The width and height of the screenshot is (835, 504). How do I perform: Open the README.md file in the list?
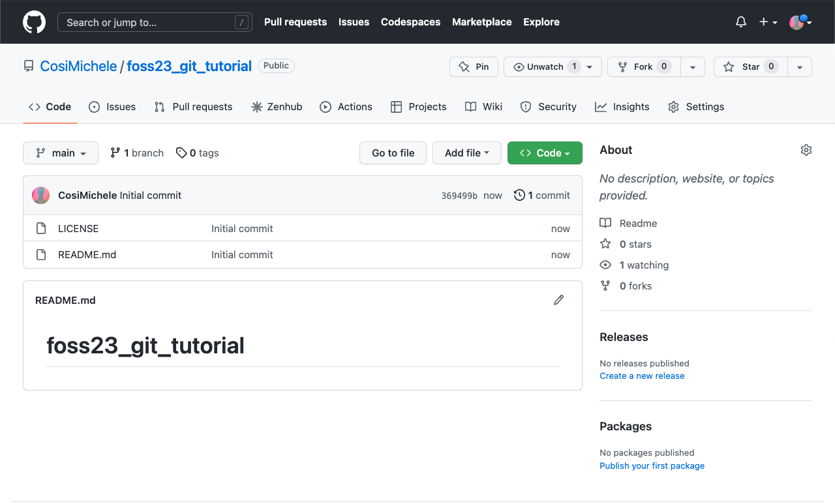87,255
